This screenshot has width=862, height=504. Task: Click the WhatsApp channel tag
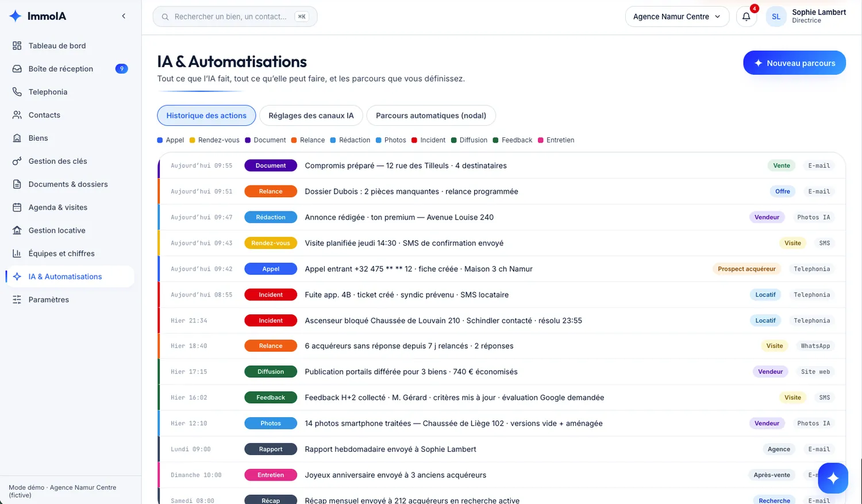tap(815, 346)
